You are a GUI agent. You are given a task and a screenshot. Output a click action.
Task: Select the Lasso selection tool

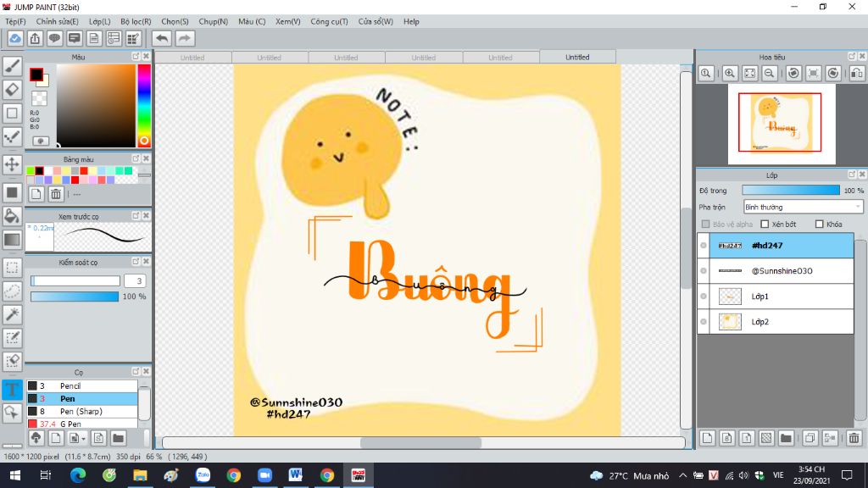12,291
